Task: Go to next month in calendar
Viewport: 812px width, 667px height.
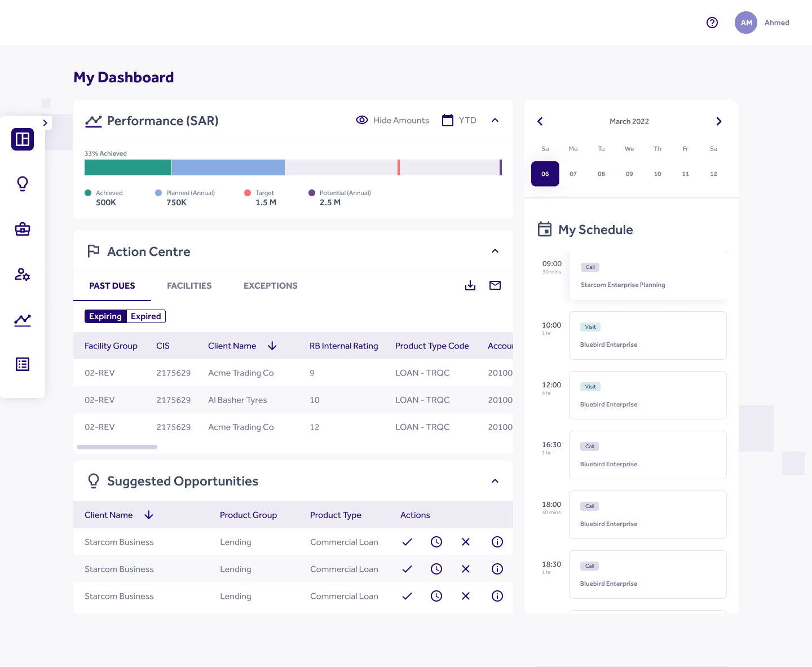Action: (x=718, y=121)
